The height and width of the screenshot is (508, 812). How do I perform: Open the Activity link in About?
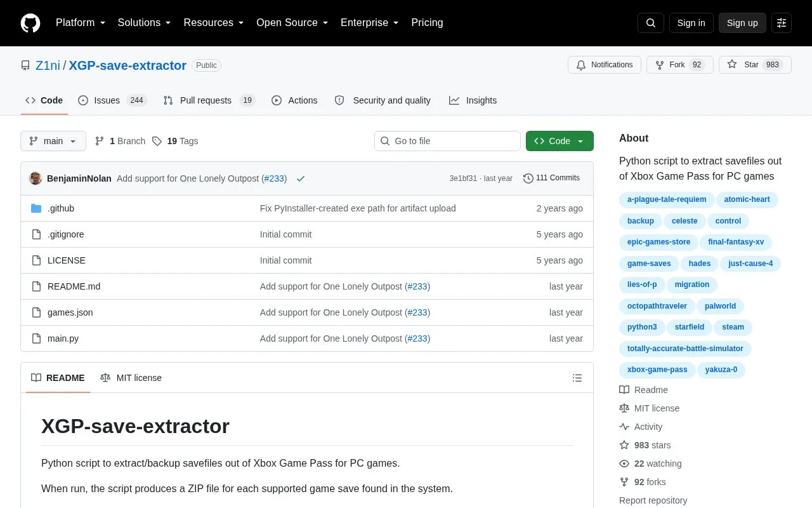pos(641,427)
